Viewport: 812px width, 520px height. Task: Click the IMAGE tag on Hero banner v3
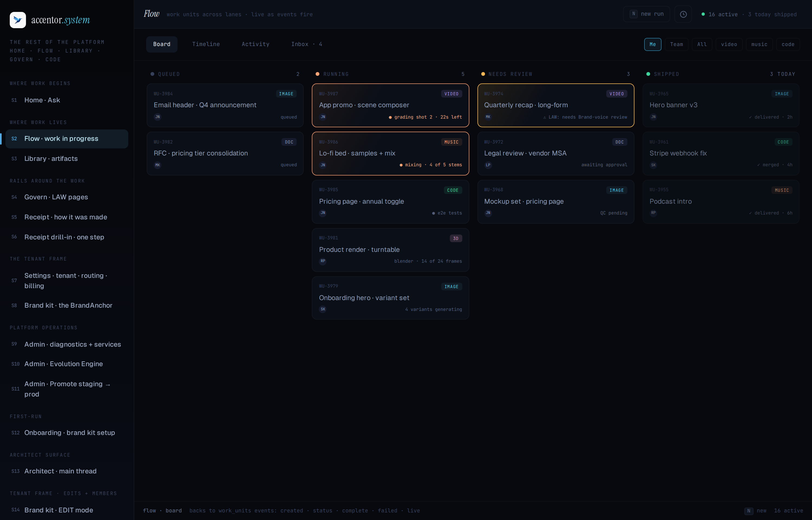click(782, 94)
